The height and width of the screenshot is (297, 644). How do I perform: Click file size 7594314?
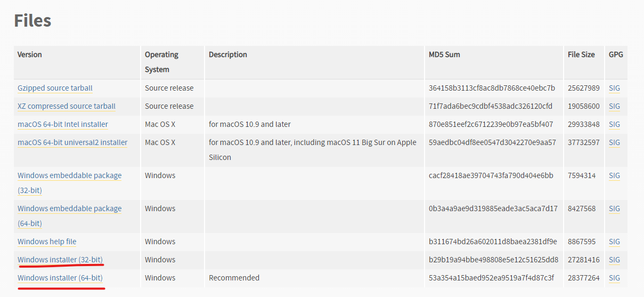tap(582, 175)
